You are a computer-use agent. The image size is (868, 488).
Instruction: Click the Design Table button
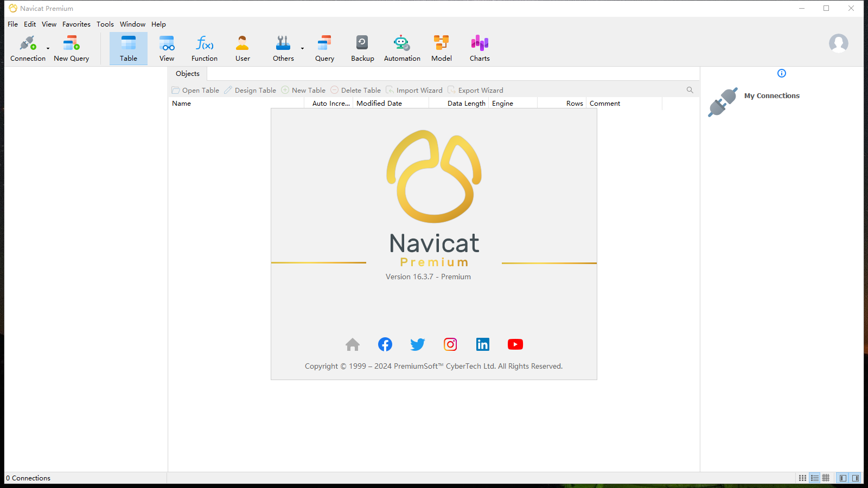click(x=250, y=90)
